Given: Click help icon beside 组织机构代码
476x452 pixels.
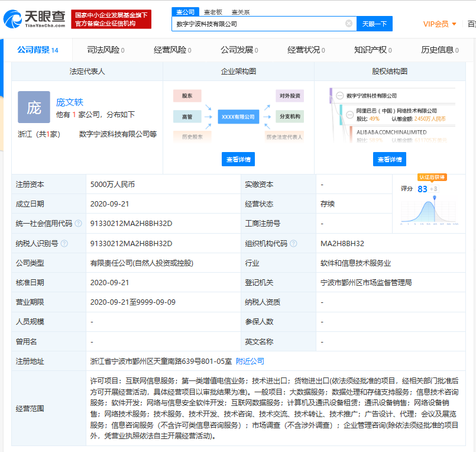Looking at the screenshot, I should [x=293, y=243].
